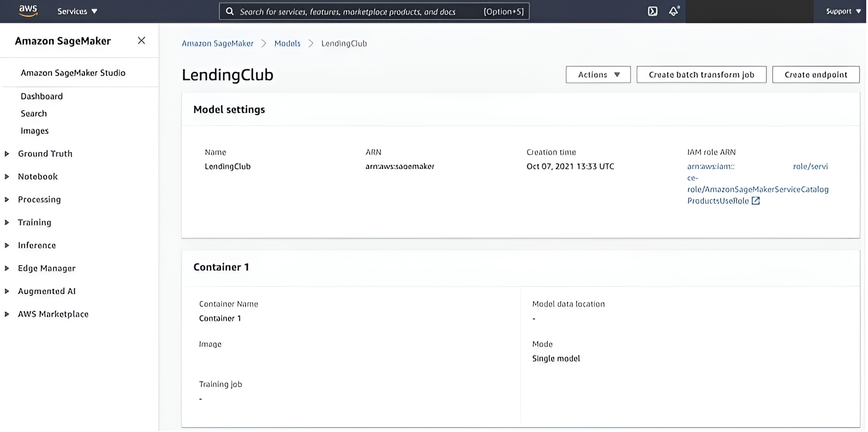868x432 pixels.
Task: Select Dashboard in the sidebar
Action: [x=42, y=97]
